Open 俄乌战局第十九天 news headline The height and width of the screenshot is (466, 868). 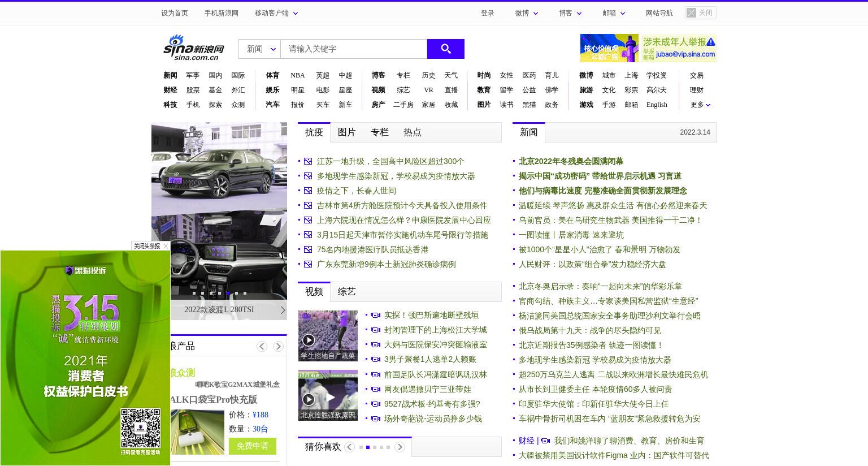[x=590, y=330]
